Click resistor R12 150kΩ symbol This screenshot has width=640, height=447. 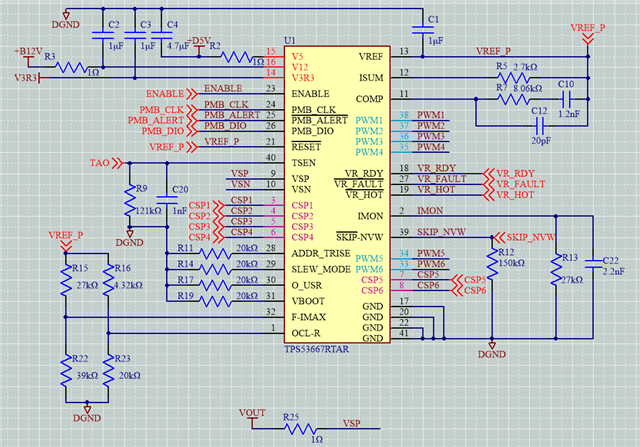[x=492, y=264]
